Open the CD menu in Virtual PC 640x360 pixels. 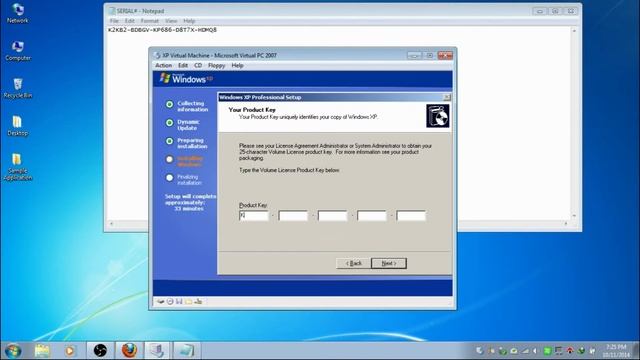pyautogui.click(x=198, y=65)
